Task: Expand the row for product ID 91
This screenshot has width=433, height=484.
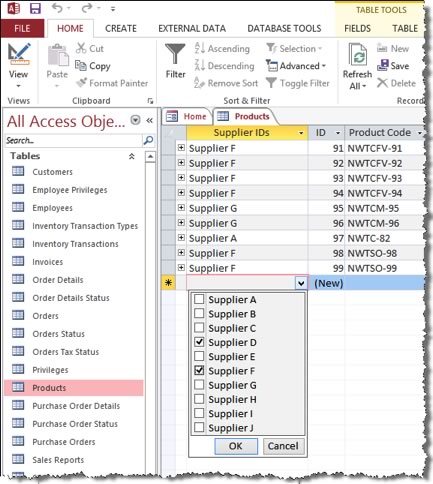Action: (181, 147)
